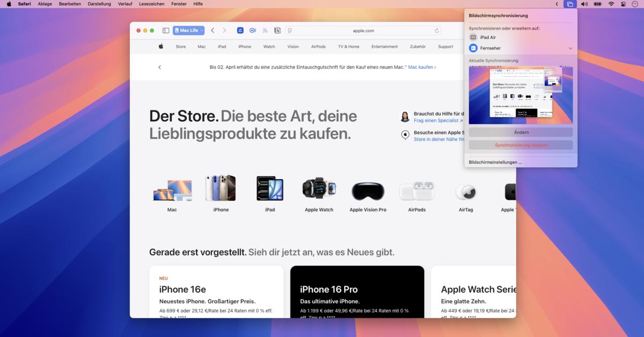This screenshot has width=644, height=337.
Task: Select the Apple Watch category image
Action: (319, 188)
